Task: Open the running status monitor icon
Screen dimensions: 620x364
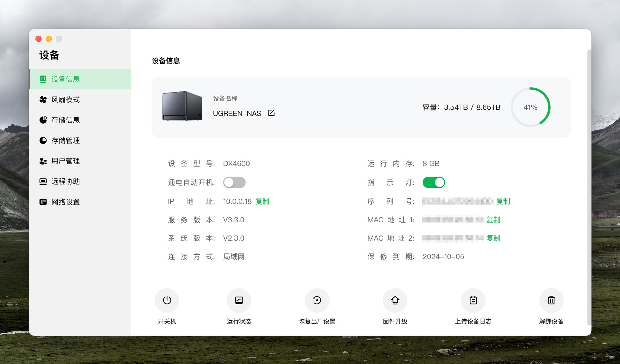Action: coord(239,300)
